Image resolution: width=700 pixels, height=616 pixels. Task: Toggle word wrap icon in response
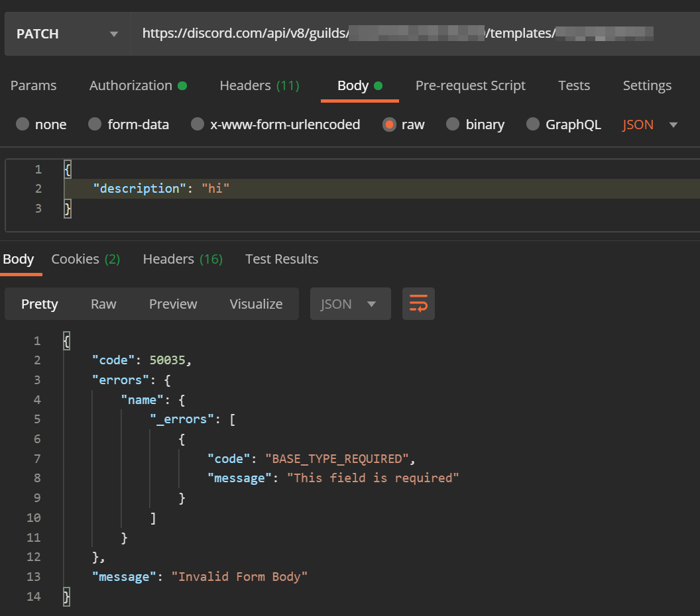point(418,304)
